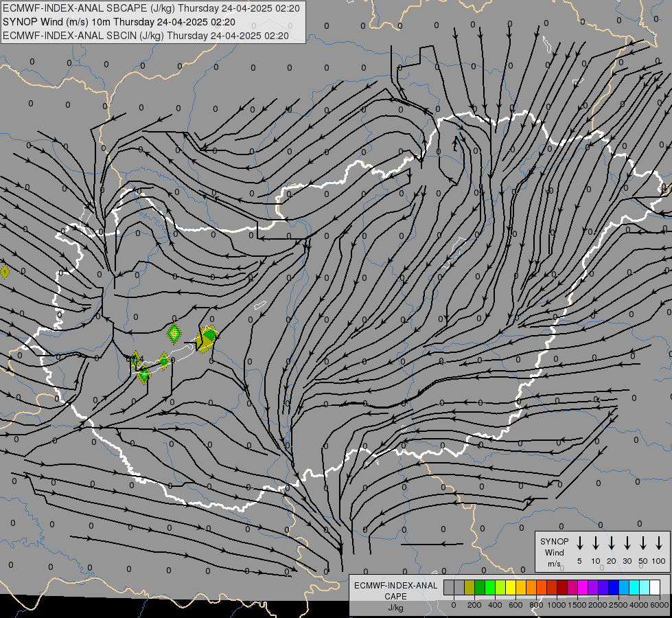Click the 10 m/s wind arrow in legend
This screenshot has width=672, height=618.
[x=596, y=542]
